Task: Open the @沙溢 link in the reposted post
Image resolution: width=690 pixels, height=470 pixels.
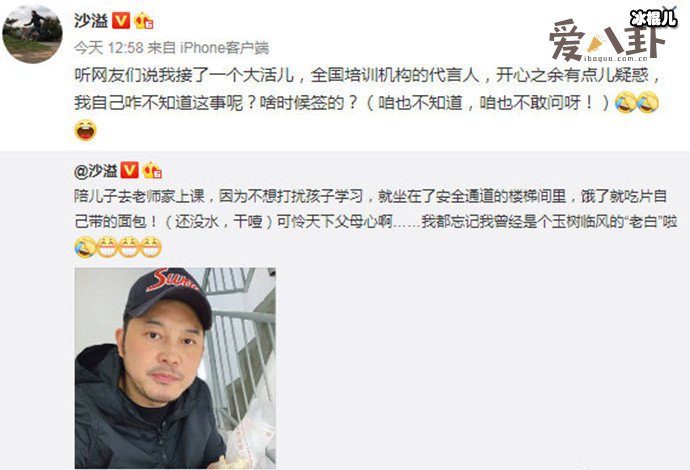Action: (95, 170)
